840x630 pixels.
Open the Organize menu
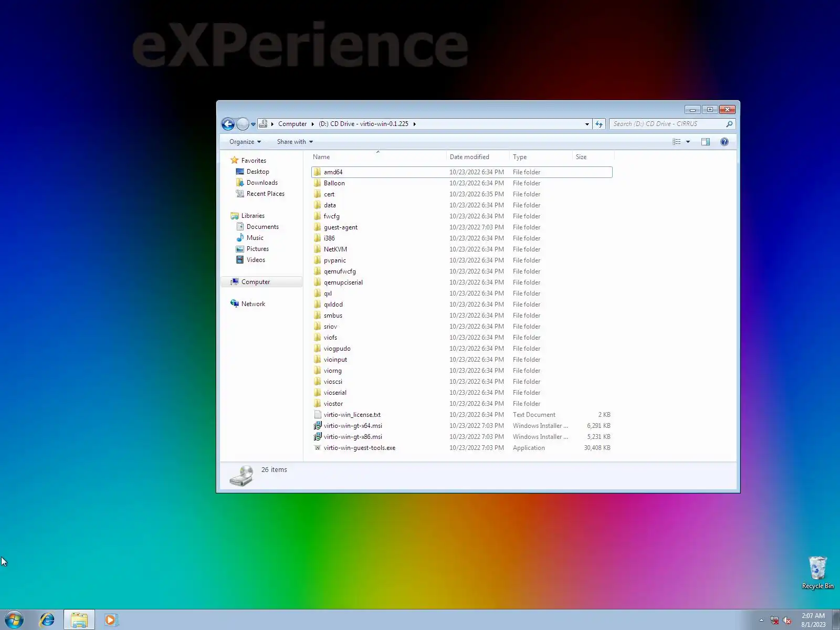pos(245,142)
